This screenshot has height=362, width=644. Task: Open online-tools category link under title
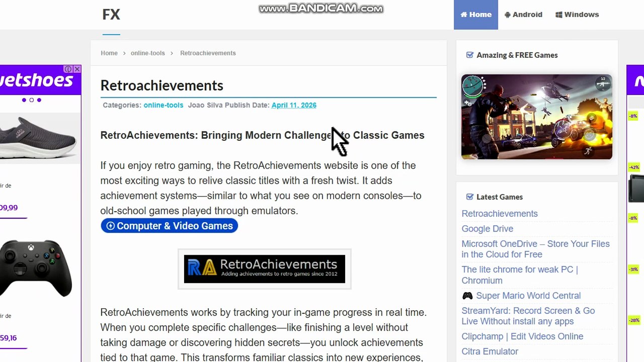coord(164,105)
